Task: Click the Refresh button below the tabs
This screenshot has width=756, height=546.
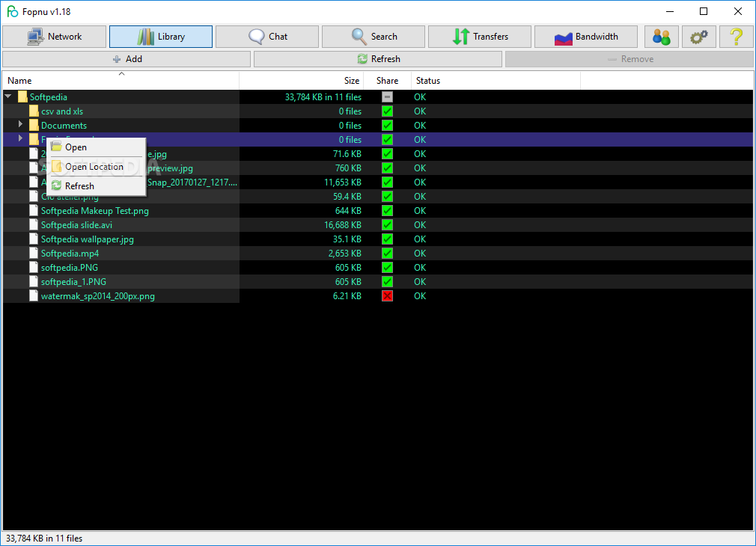Action: point(378,59)
